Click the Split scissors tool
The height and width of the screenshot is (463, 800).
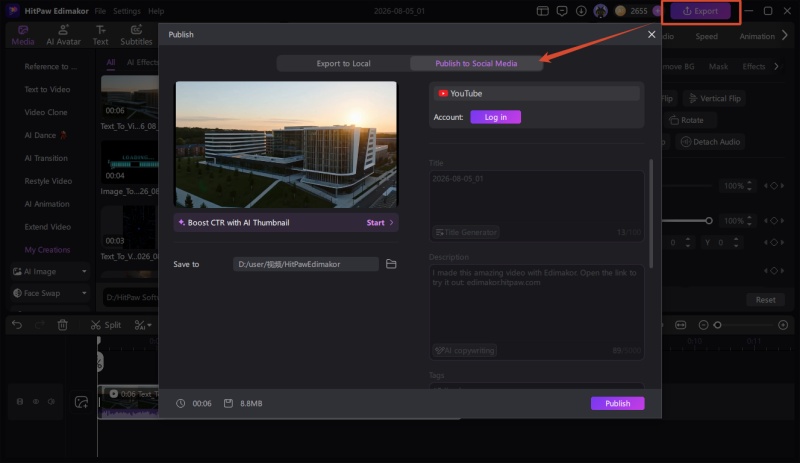(x=106, y=325)
